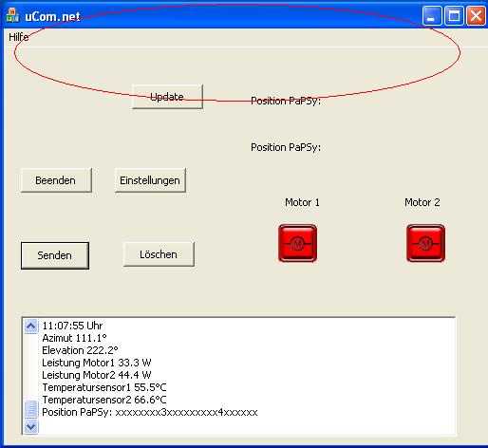Click the Azimut 111.1° line in log
The height and width of the screenshot is (448, 488).
coord(74,338)
